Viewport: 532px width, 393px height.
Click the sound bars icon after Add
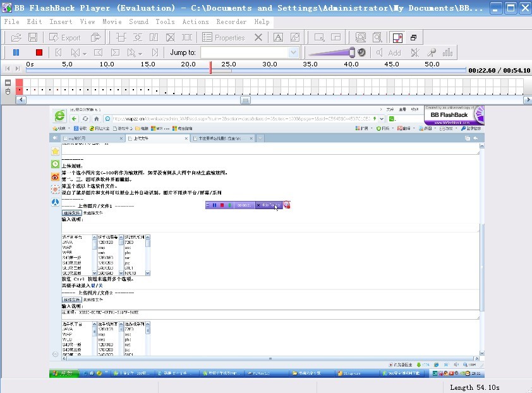point(448,53)
